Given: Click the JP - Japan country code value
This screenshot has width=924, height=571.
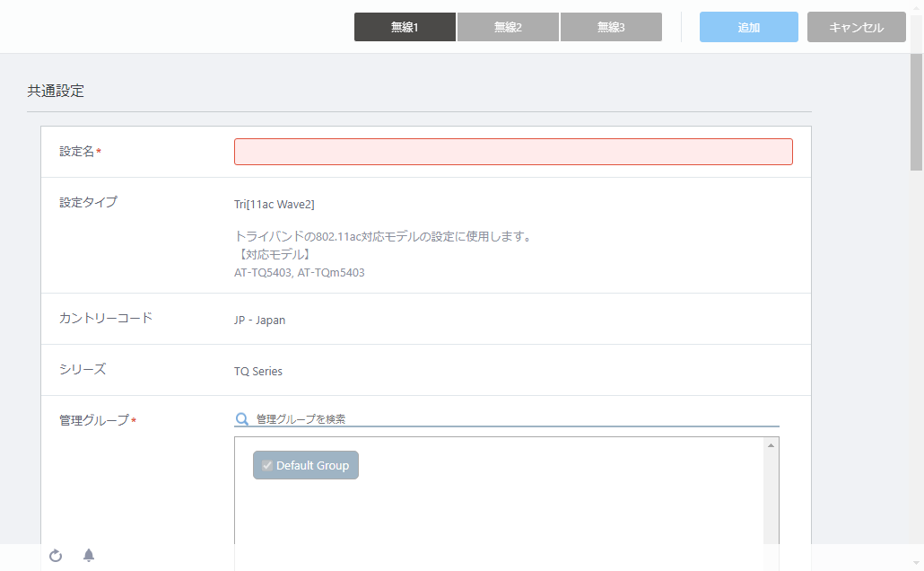Looking at the screenshot, I should pyautogui.click(x=259, y=321).
